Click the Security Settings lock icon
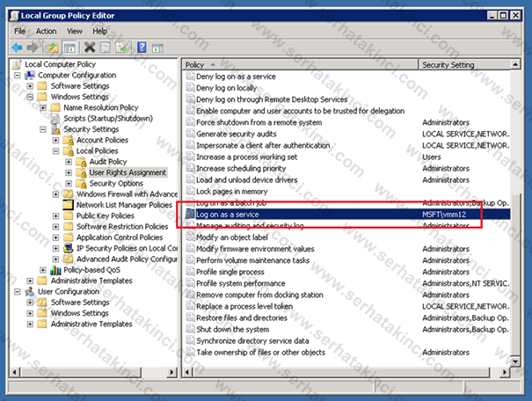Viewport: 532px width, 401px height. [x=55, y=129]
